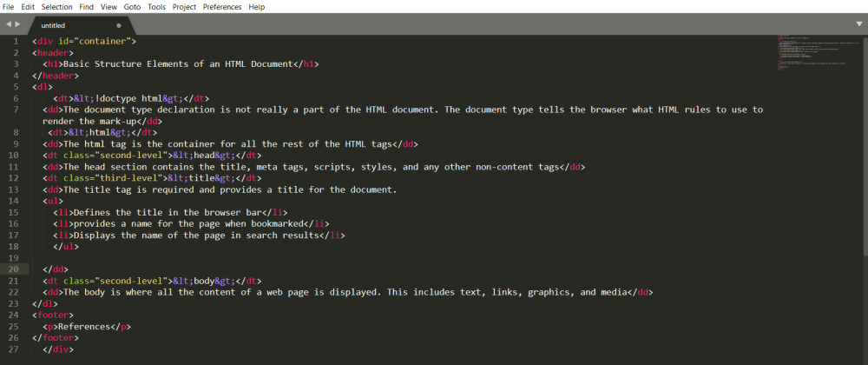Open the Selection menu
Viewport: 868px width, 365px height.
[56, 7]
